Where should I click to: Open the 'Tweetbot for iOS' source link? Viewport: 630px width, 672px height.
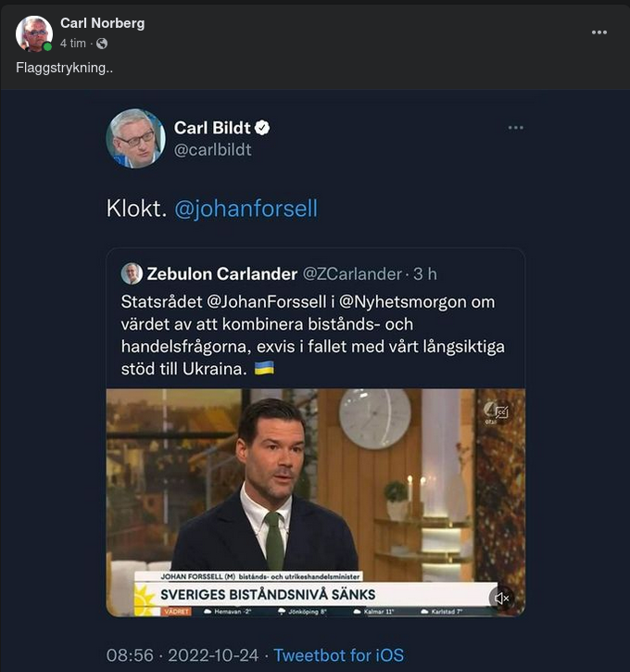pyautogui.click(x=339, y=655)
